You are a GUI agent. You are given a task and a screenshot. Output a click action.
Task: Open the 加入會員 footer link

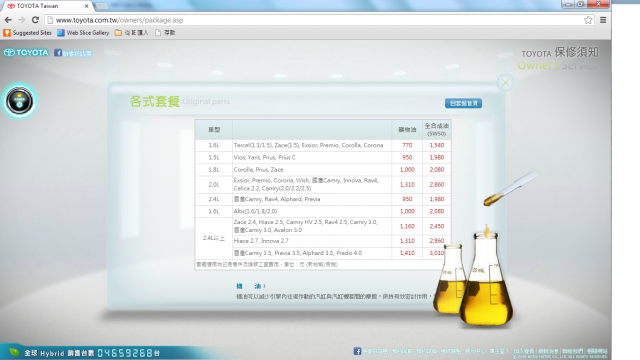pyautogui.click(x=524, y=351)
